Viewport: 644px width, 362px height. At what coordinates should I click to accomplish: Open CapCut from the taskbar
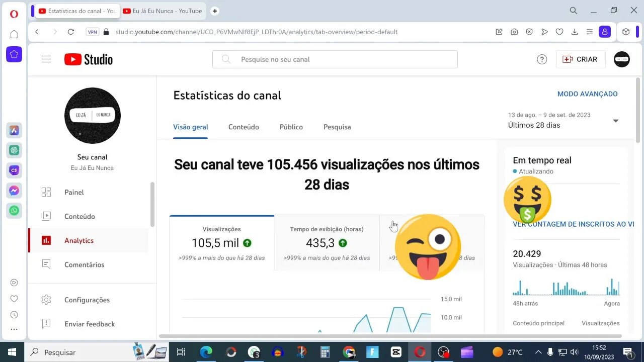pyautogui.click(x=396, y=352)
